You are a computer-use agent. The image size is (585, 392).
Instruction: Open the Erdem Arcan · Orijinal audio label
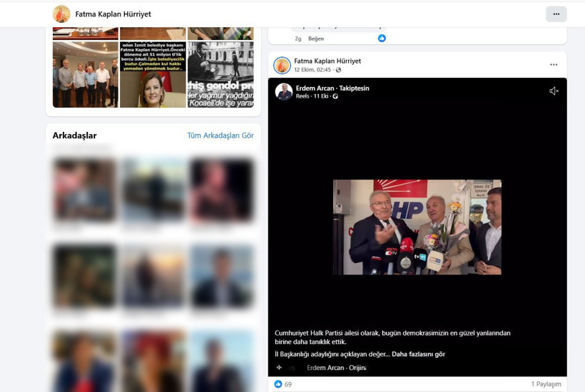[336, 368]
